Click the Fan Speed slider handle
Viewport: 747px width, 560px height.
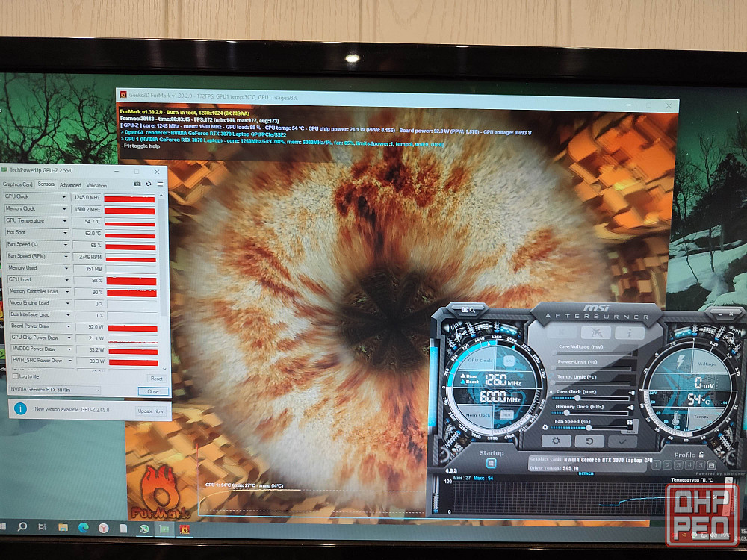(589, 428)
